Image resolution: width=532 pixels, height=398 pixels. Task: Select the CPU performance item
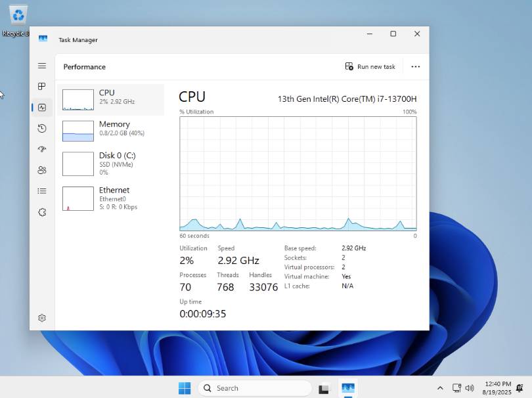click(110, 100)
